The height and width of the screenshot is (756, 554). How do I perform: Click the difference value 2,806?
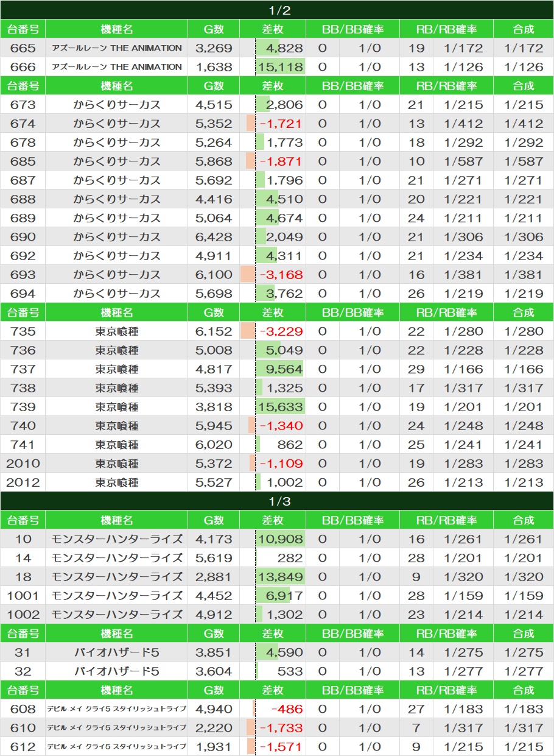[x=284, y=105]
